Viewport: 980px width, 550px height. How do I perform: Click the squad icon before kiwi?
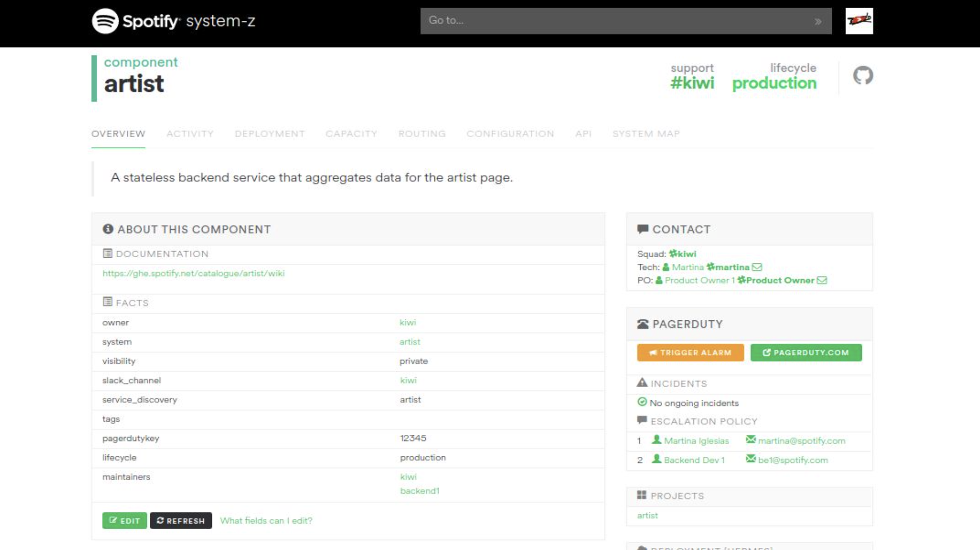(673, 254)
